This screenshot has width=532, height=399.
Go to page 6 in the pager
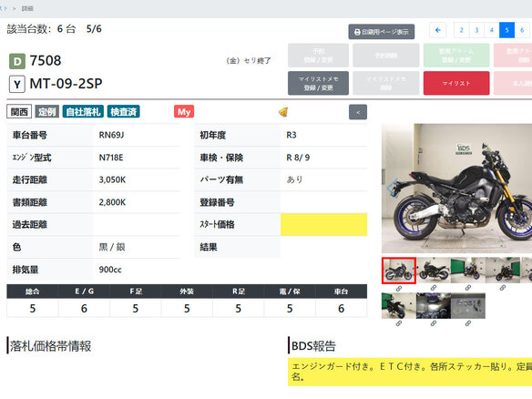pyautogui.click(x=522, y=30)
